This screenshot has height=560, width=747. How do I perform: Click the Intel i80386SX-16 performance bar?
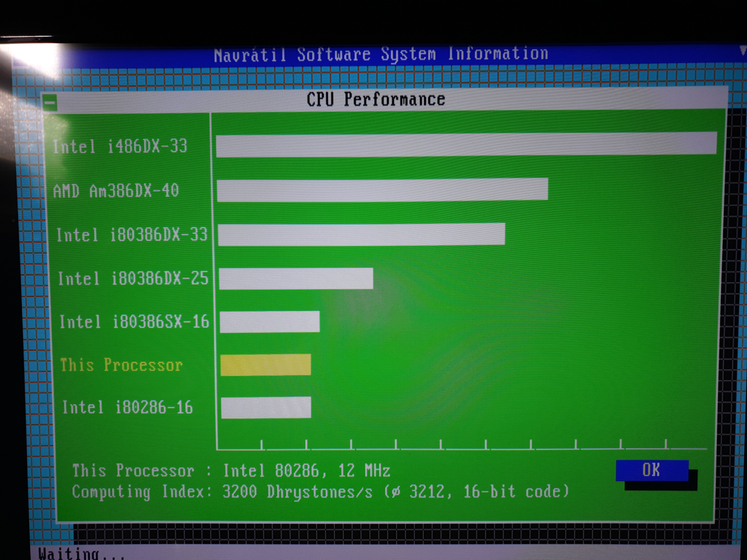270,322
